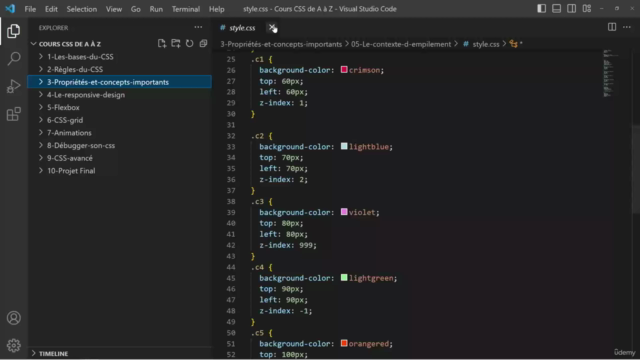Toggle the secondary side bar layout icon
The width and height of the screenshot is (640, 360).
pos(571,9)
